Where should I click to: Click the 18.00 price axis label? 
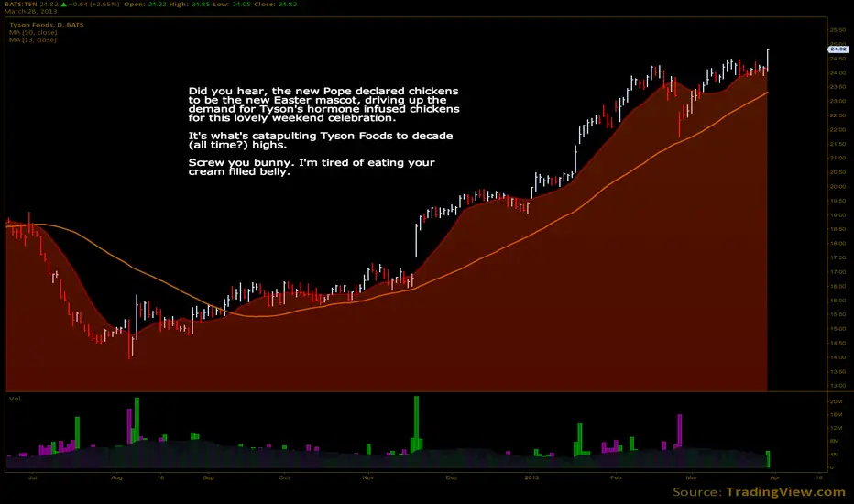(x=838, y=244)
